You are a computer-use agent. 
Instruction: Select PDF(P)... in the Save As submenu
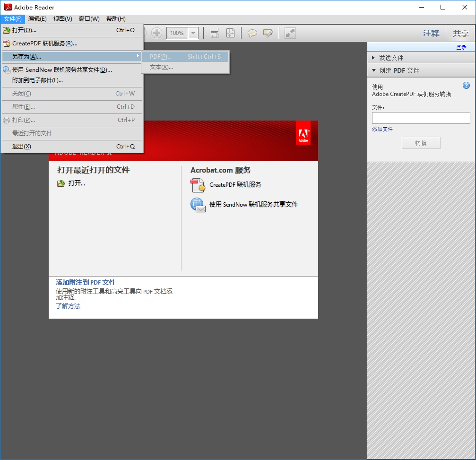click(x=185, y=56)
